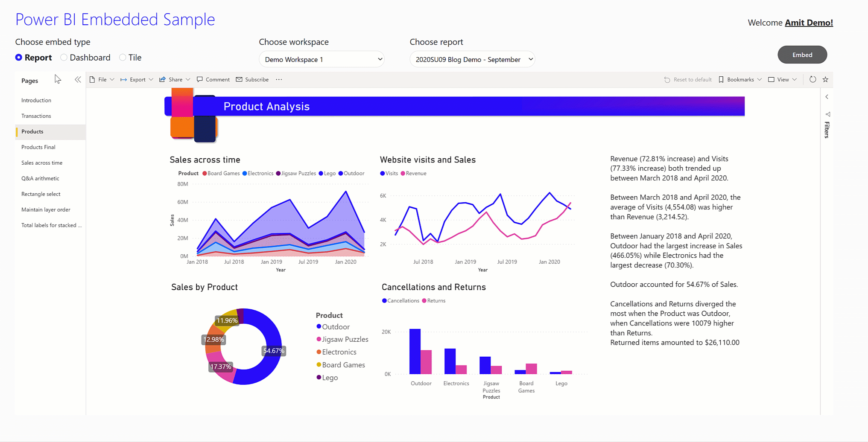Open the Amit Demo profile link

point(809,22)
